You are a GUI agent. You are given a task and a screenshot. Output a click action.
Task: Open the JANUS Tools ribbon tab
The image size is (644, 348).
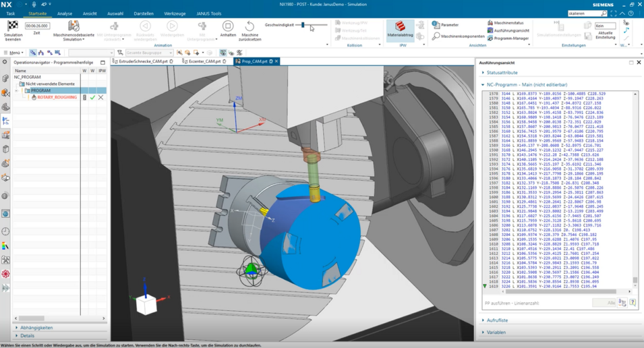208,13
